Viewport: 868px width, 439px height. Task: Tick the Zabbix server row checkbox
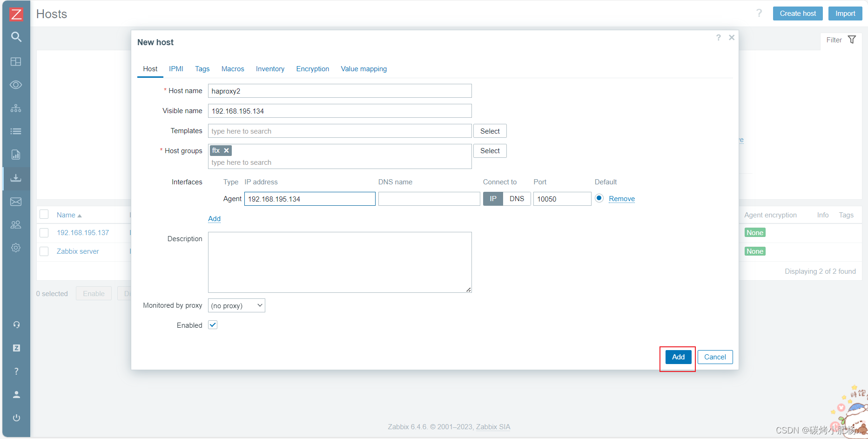coord(44,251)
